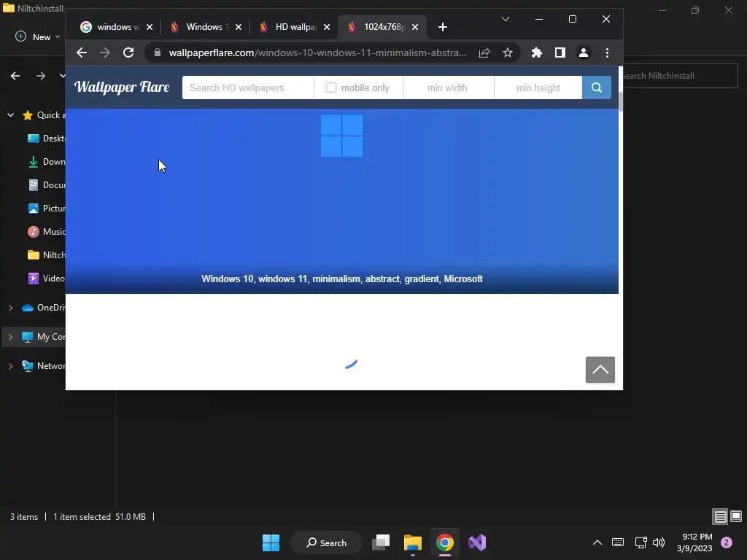Open clock showing 9:12 PM
747x560 pixels.
pos(694,542)
